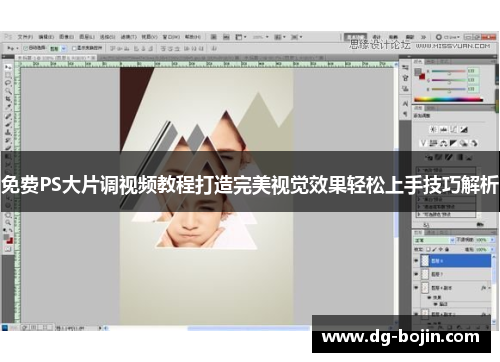Select the Zoom tool in the toolbox
The image size is (500, 362).
(8, 223)
